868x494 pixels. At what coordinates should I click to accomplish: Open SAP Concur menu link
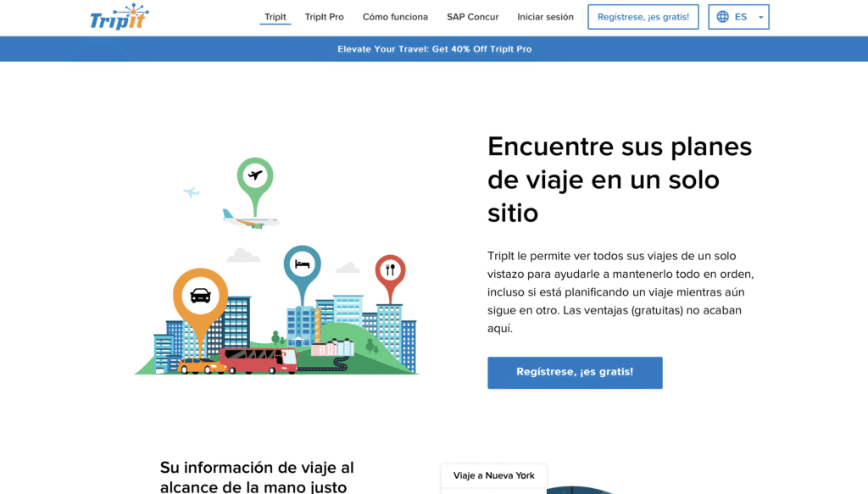pos(473,17)
